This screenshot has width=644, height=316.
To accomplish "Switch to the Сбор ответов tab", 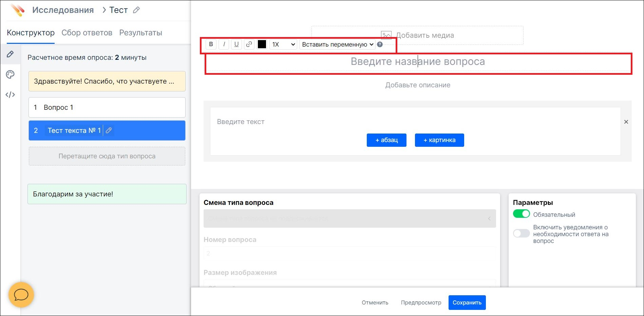I will pos(87,32).
